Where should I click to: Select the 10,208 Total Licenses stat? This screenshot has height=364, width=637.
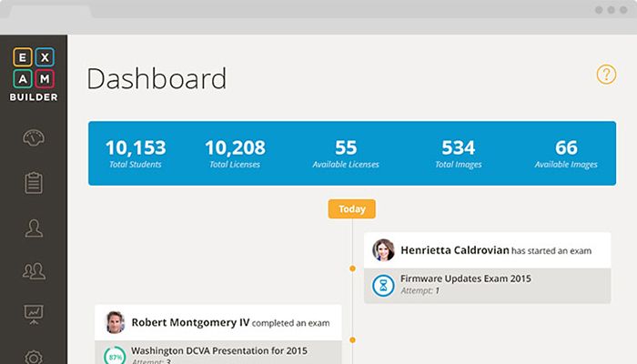tap(234, 153)
